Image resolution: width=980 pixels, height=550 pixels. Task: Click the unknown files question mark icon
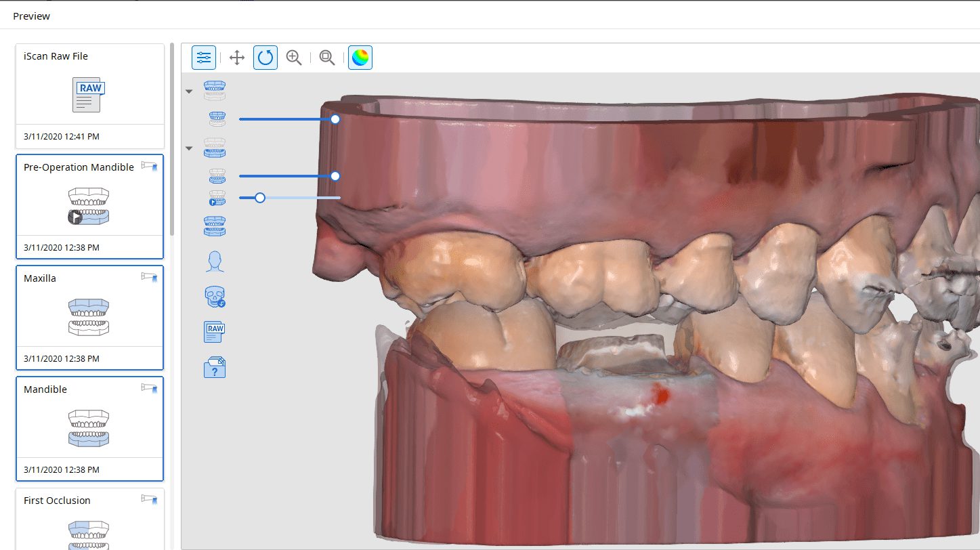click(x=215, y=367)
